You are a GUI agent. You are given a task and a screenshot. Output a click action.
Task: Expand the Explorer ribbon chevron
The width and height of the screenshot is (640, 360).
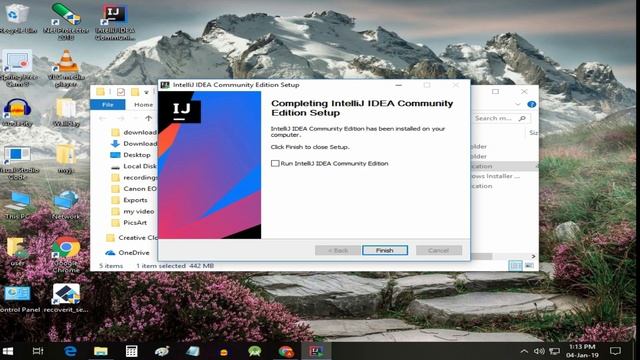(518, 104)
